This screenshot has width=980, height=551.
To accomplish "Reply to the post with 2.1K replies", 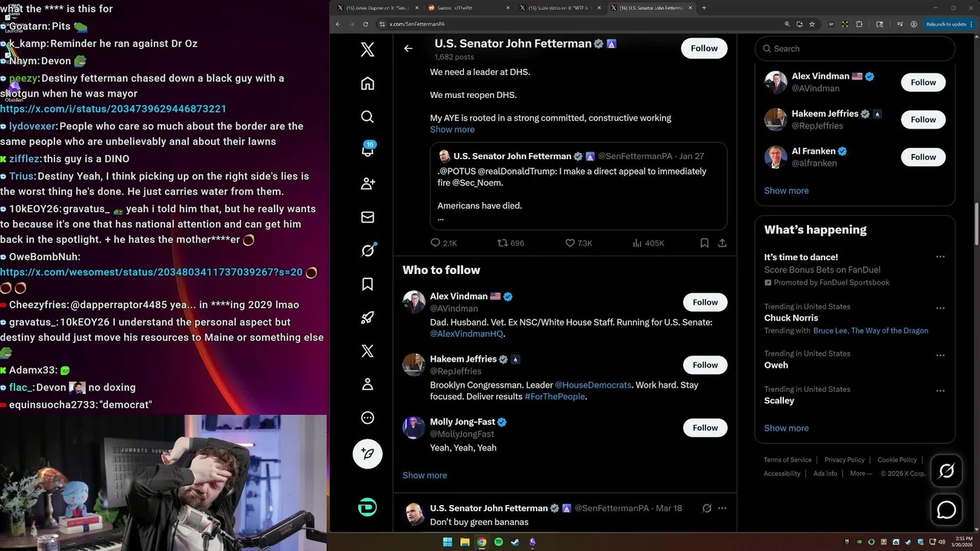I will pos(443,243).
